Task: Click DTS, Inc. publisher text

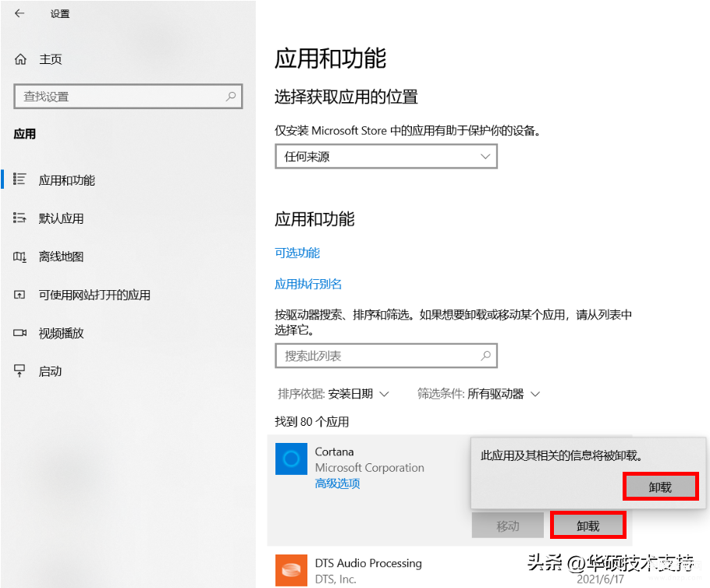Action: coord(335,579)
